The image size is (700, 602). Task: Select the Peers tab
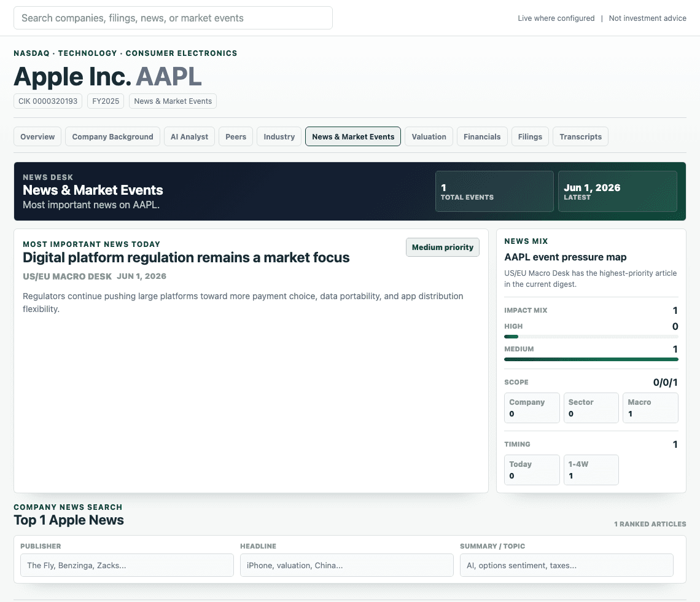236,136
